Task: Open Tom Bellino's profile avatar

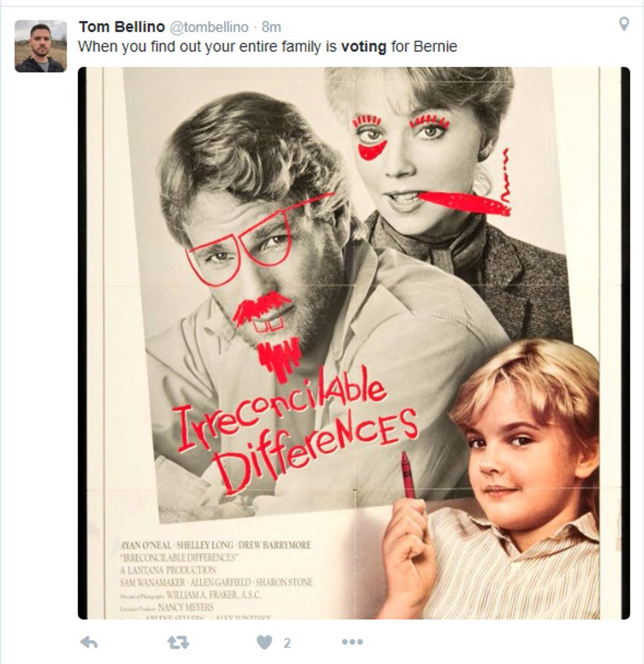Action: pos(41,46)
